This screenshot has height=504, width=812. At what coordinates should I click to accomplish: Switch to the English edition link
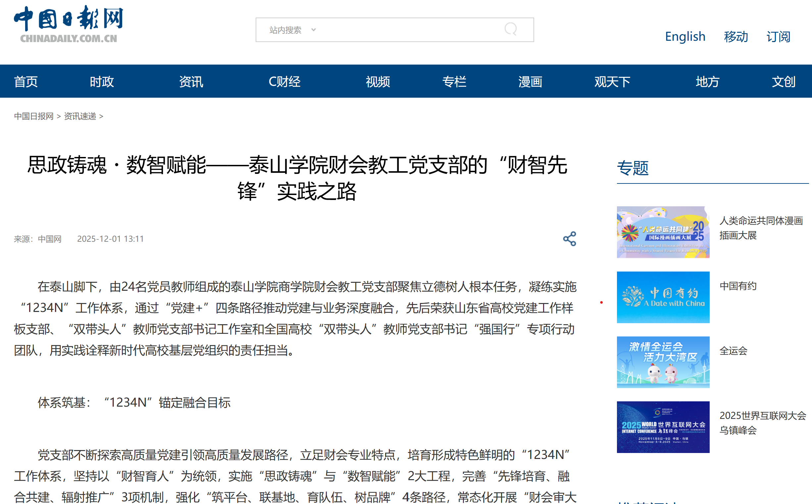point(685,36)
